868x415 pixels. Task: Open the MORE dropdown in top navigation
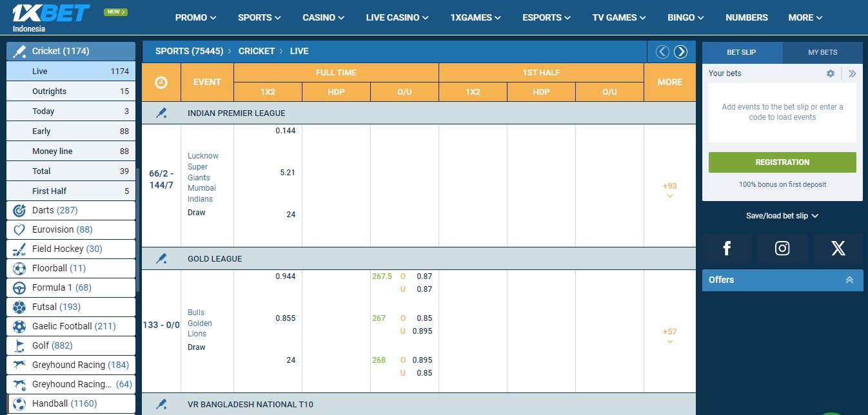(805, 17)
